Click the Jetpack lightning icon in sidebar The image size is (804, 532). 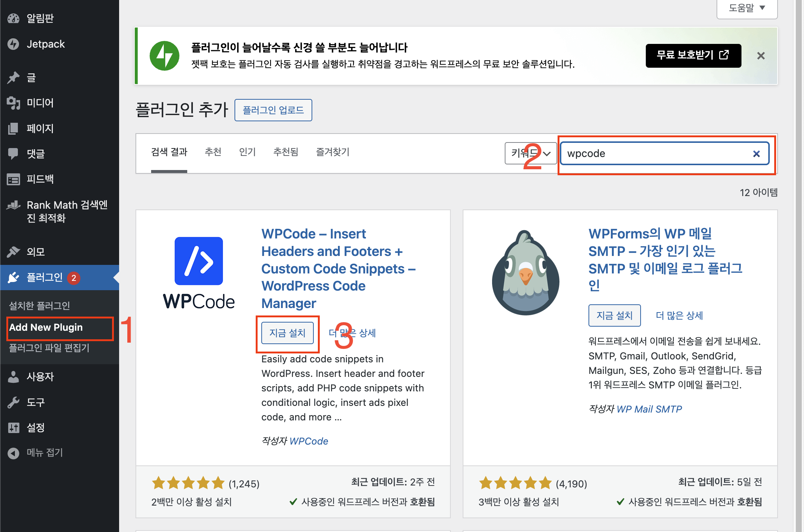click(x=13, y=44)
